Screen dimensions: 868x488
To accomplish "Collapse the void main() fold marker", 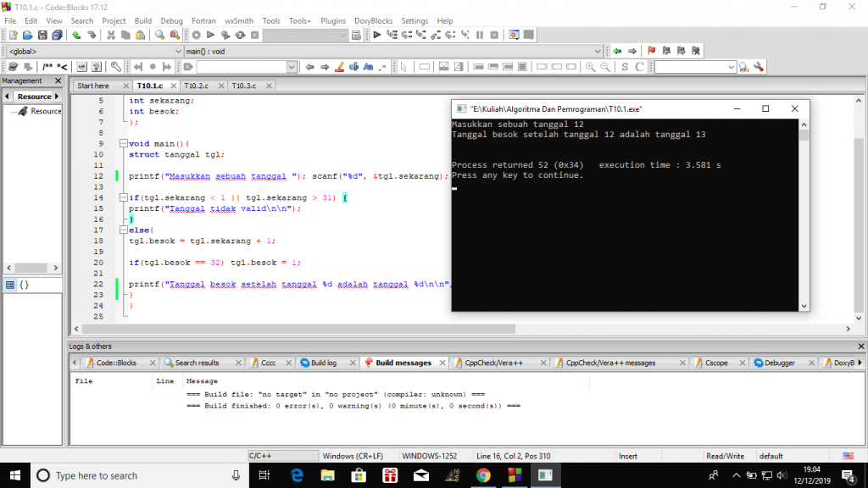I will (124, 143).
